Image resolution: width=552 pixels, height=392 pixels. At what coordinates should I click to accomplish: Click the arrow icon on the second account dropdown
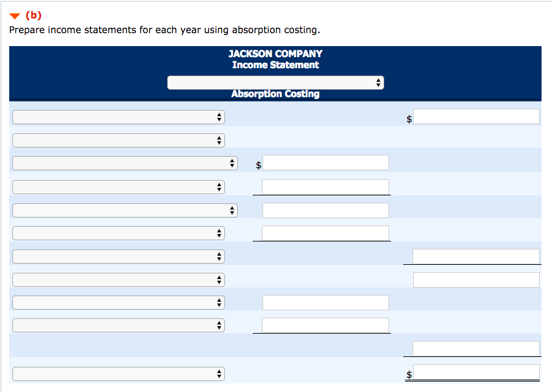click(219, 140)
